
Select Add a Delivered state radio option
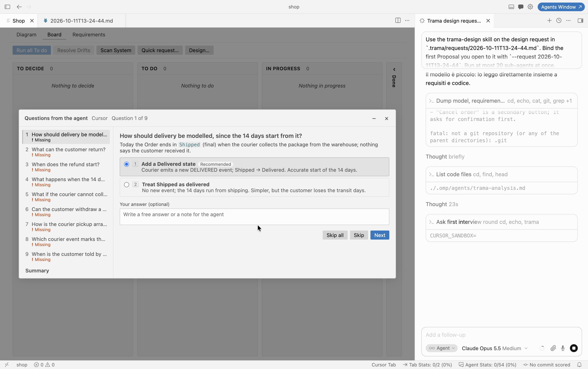point(127,164)
